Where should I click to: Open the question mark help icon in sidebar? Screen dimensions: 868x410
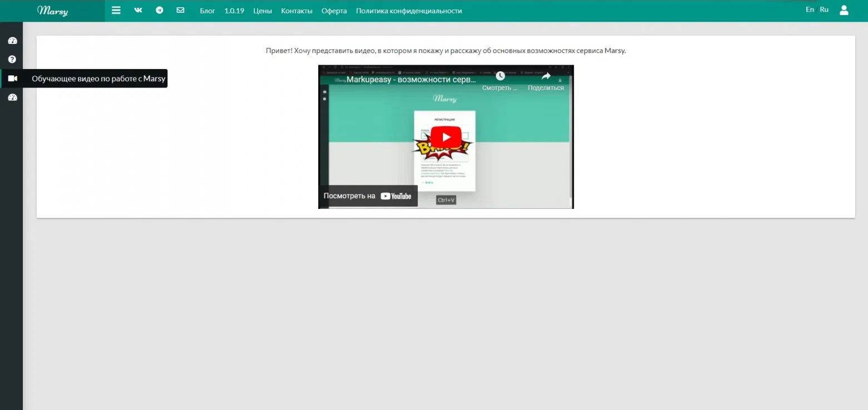coord(12,59)
